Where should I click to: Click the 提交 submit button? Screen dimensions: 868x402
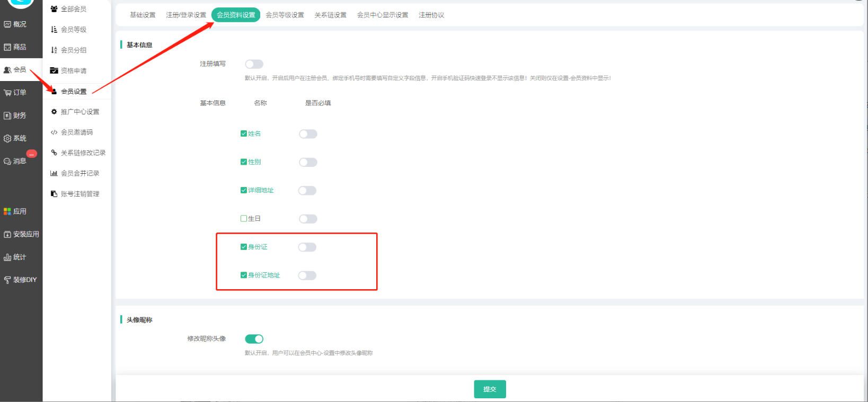490,389
